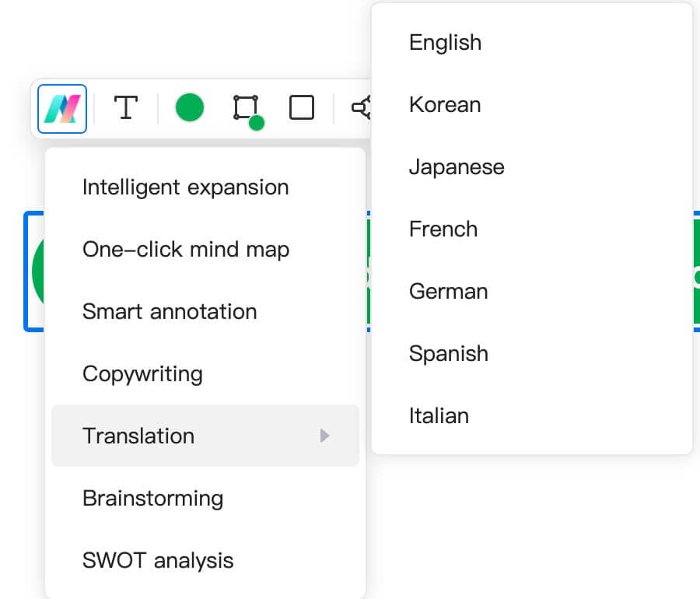Select the Text tool icon
Screen dimensions: 700x599
(x=125, y=108)
